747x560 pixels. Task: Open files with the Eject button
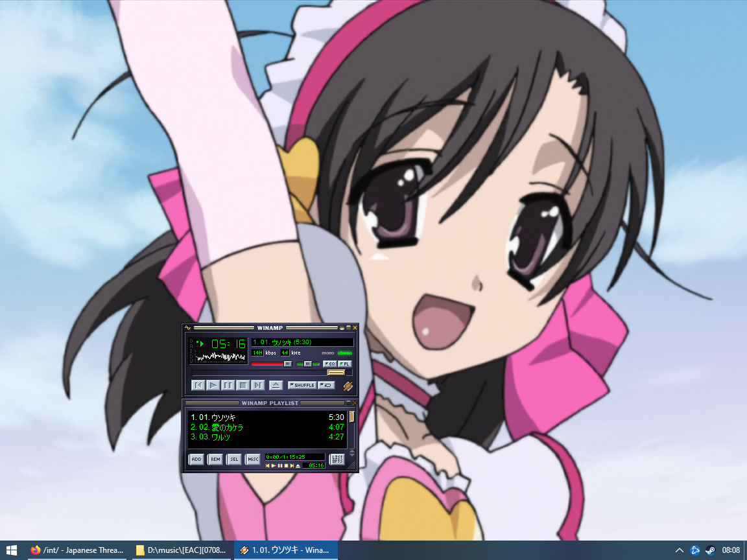click(276, 385)
